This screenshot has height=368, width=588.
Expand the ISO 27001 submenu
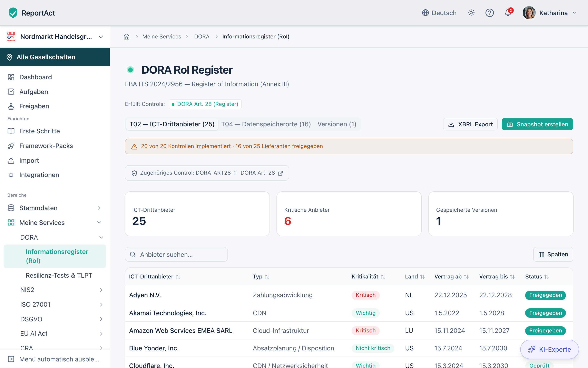click(x=101, y=304)
